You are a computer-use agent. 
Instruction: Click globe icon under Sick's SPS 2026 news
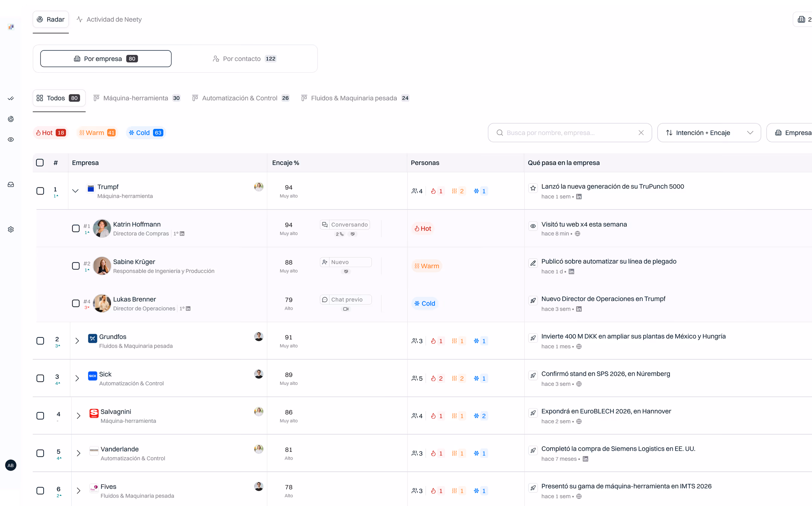[579, 384]
